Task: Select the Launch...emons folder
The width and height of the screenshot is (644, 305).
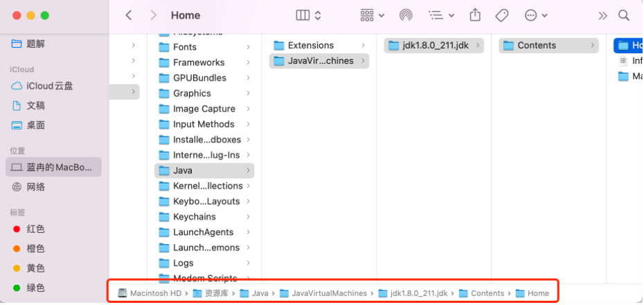Action: pyautogui.click(x=204, y=247)
